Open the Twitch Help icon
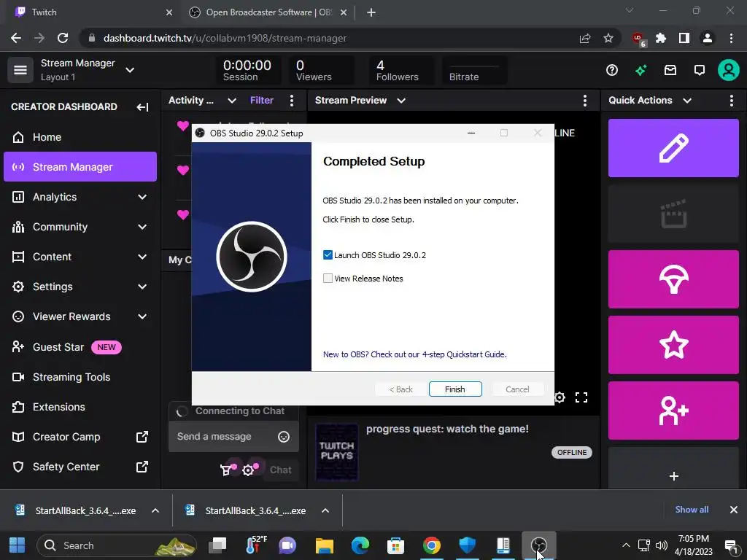The height and width of the screenshot is (560, 747). coord(612,71)
